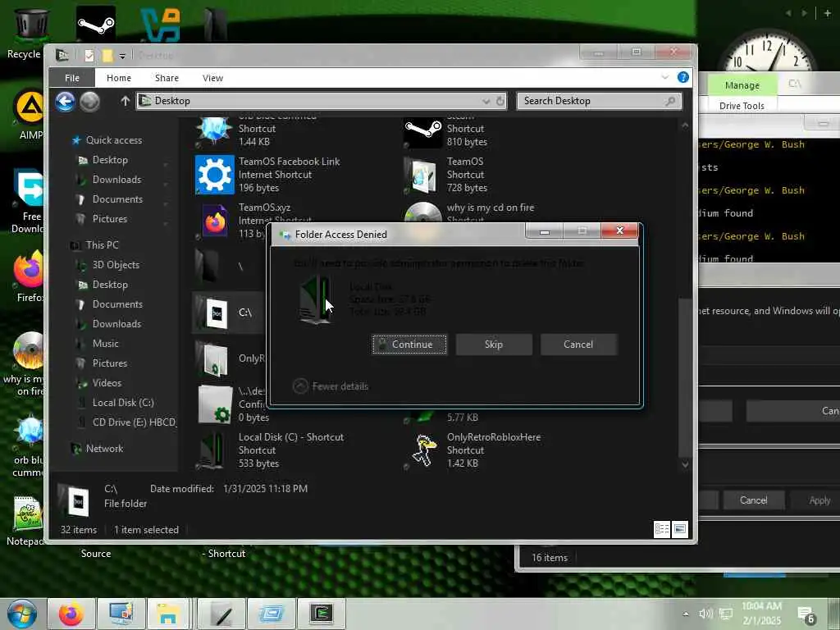Viewport: 840px width, 630px height.
Task: Open the Start menu orb
Action: coord(22,614)
